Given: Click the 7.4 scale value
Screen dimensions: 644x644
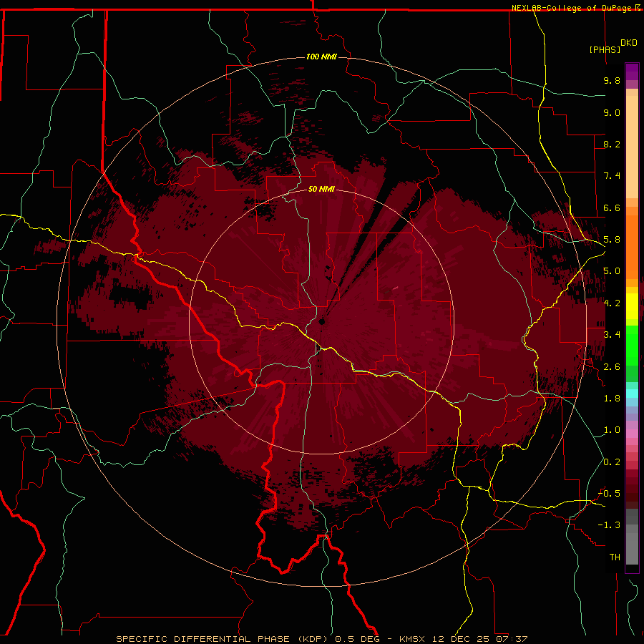Looking at the screenshot, I should pos(612,176).
